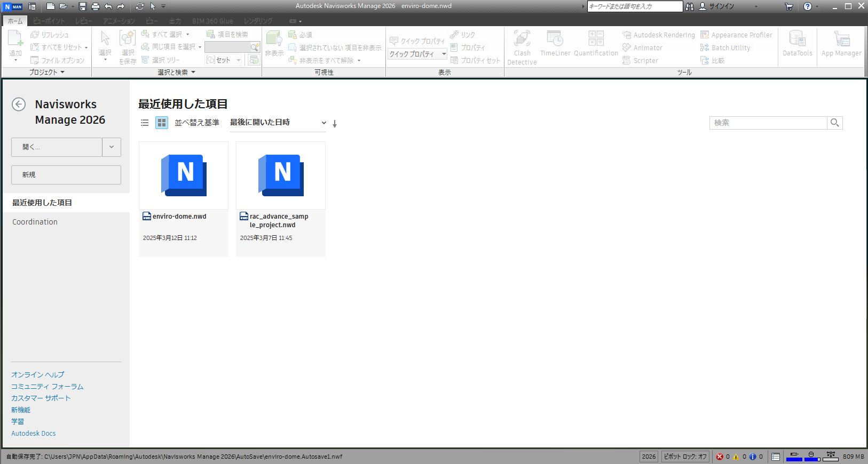
Task: Click the Compare (比較) tool
Action: point(712,60)
